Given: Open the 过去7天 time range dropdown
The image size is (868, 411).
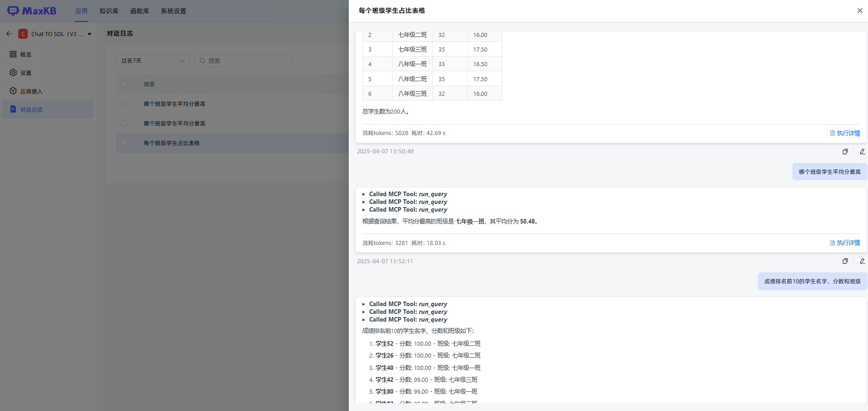Looking at the screenshot, I should point(153,61).
